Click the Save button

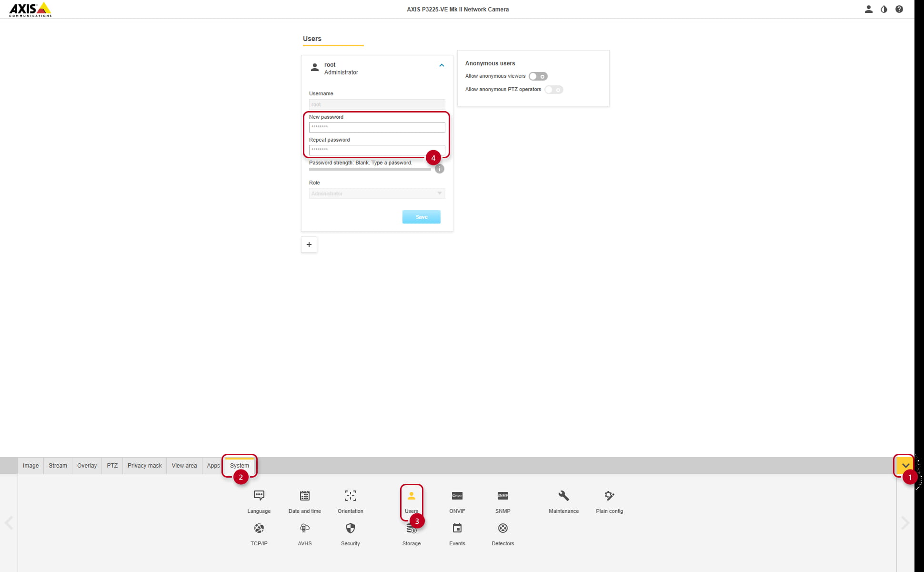422,217
